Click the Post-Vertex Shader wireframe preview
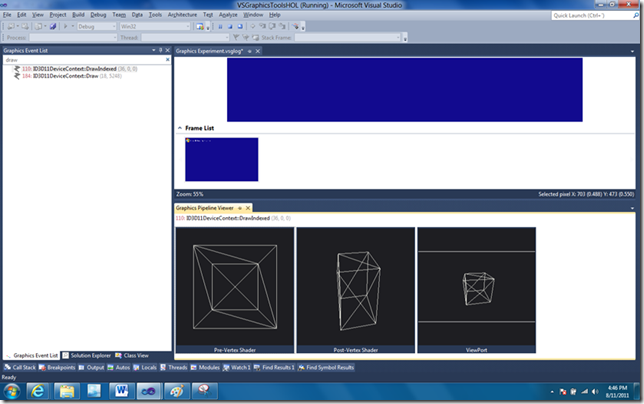This screenshot has height=404, width=644. 356,287
